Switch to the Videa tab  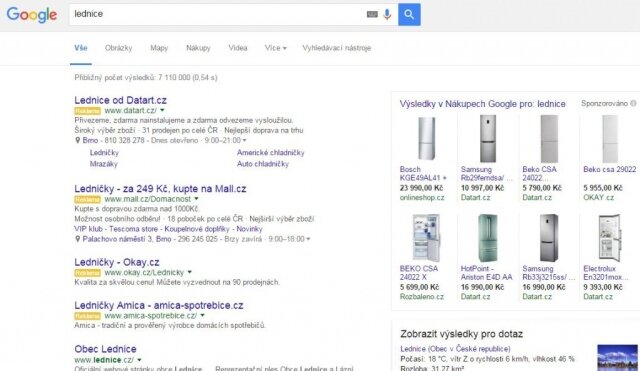[x=238, y=48]
